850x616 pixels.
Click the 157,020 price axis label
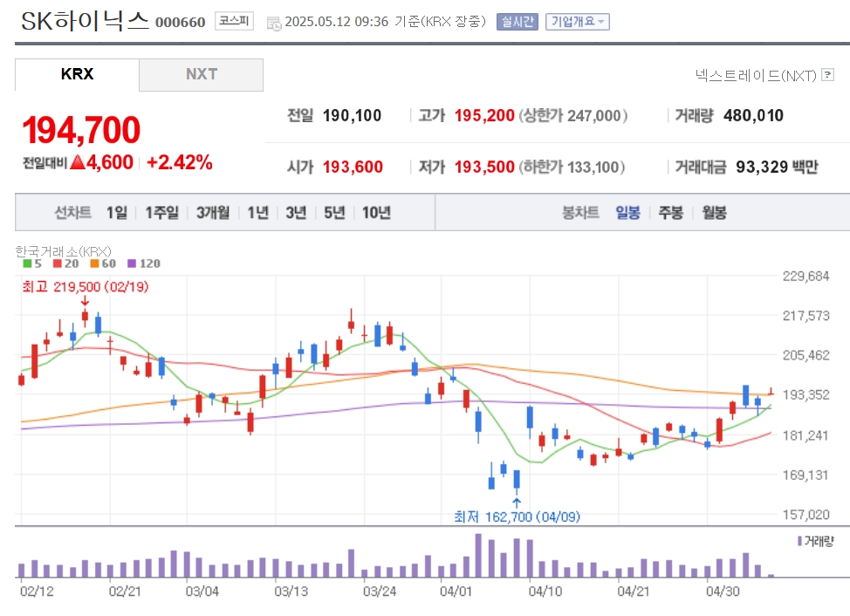tap(805, 515)
